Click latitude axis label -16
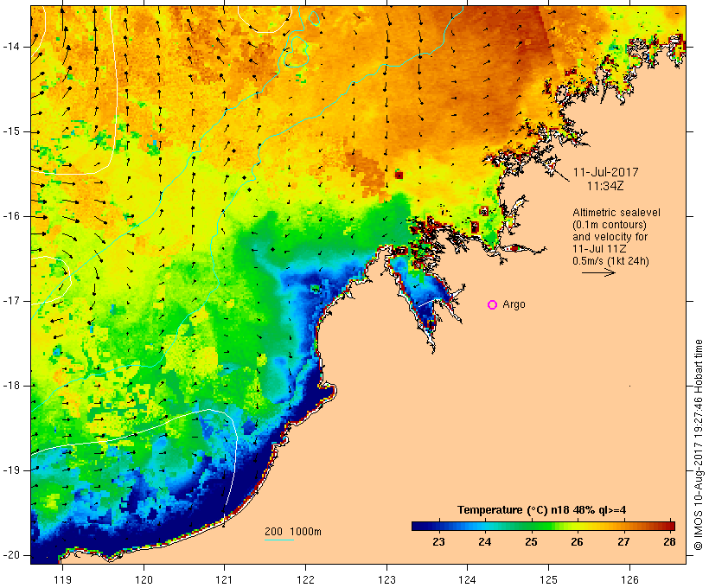 10,216
